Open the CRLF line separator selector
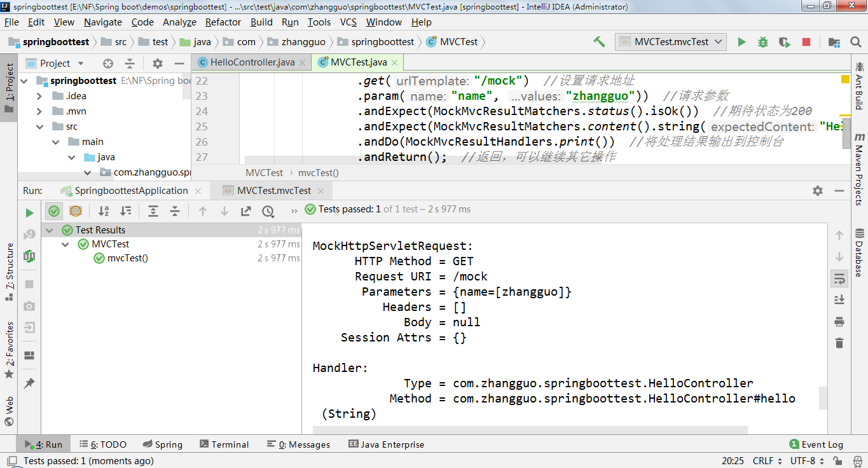The width and height of the screenshot is (868, 468). point(767,461)
